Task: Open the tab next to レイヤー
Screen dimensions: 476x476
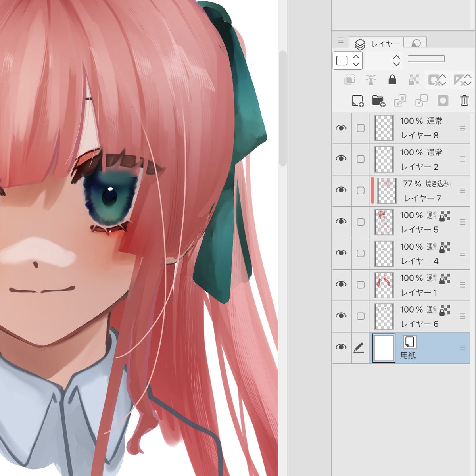Action: [x=416, y=43]
